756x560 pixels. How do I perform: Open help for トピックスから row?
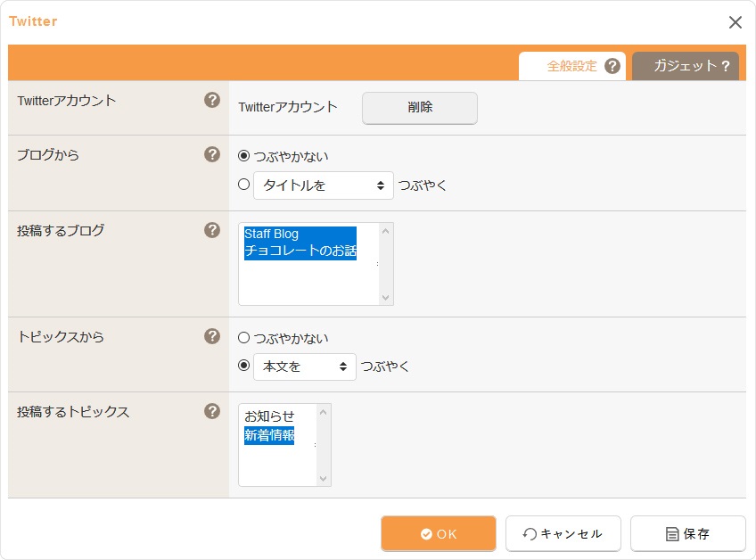coord(212,336)
